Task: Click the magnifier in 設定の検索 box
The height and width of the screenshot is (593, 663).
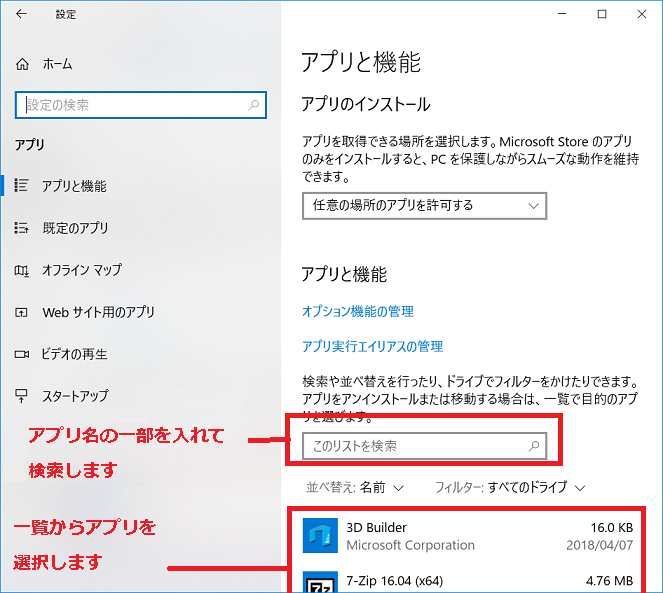Action: 254,105
